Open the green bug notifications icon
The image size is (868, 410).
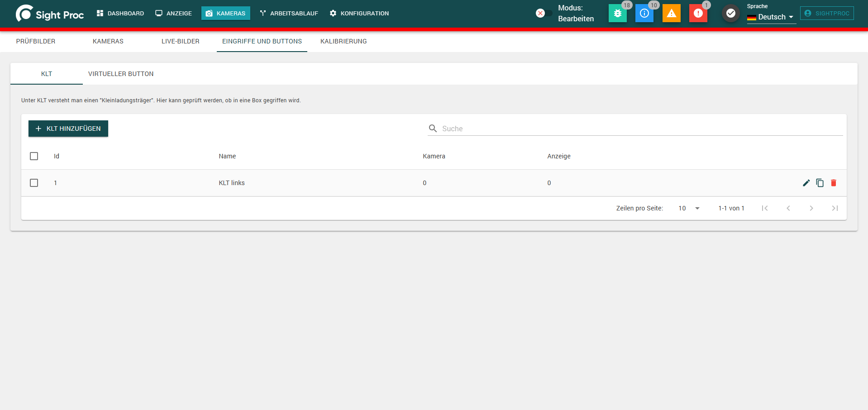tap(617, 14)
